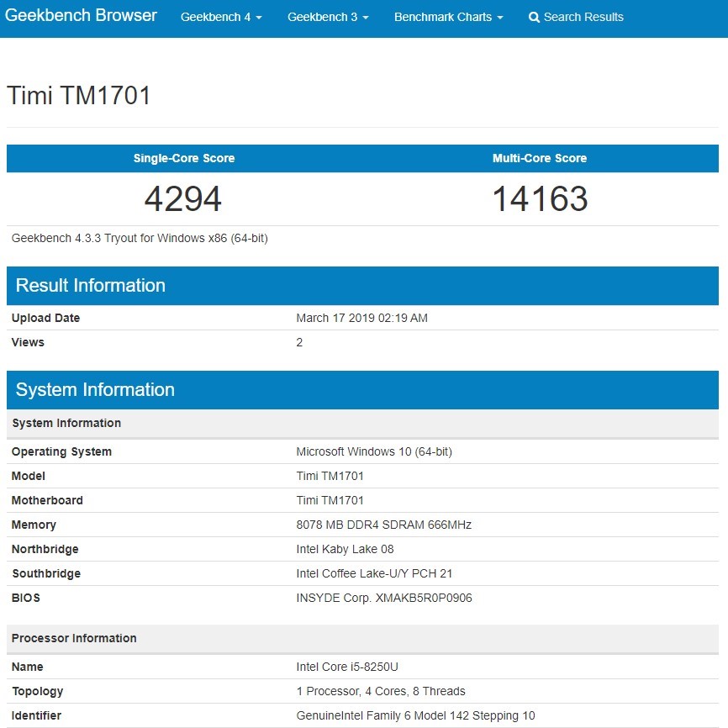Select the Northbridge value Intel Kaby Lake 08
This screenshot has height=728, width=728.
point(345,549)
